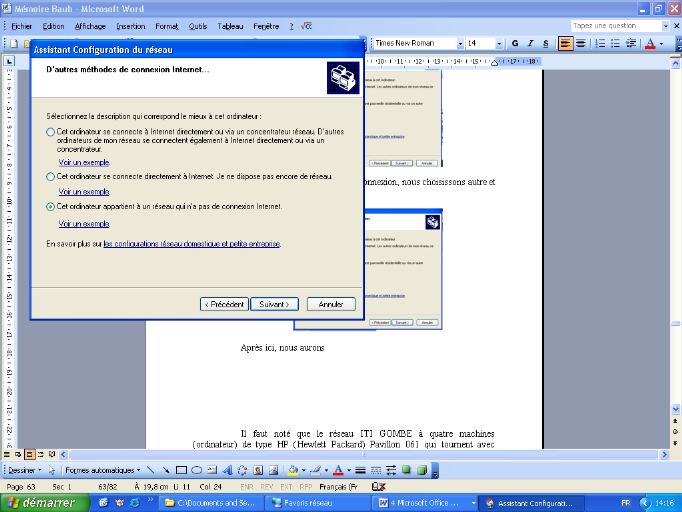Open 3D style options
The height and width of the screenshot is (512, 682).
tap(421, 470)
